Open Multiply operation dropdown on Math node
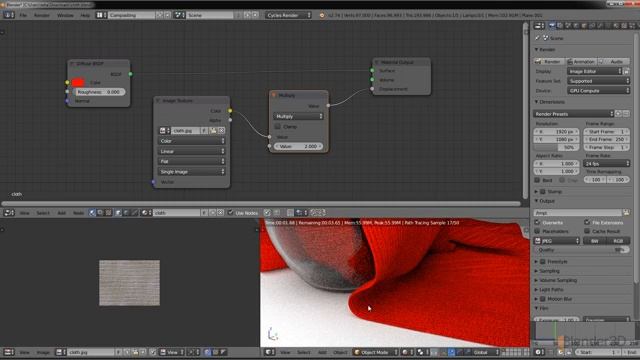The height and width of the screenshot is (360, 640). tap(298, 116)
